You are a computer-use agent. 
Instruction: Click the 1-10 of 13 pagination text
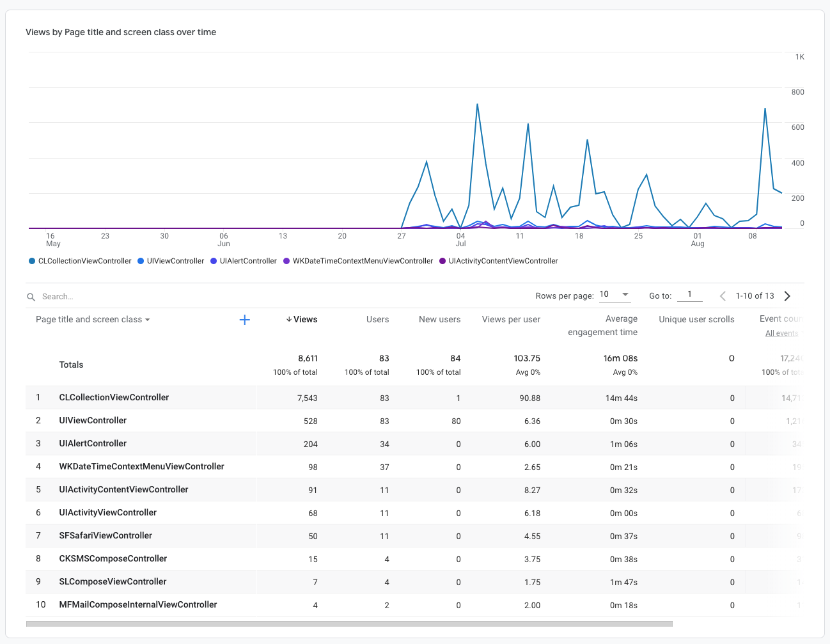[755, 296]
